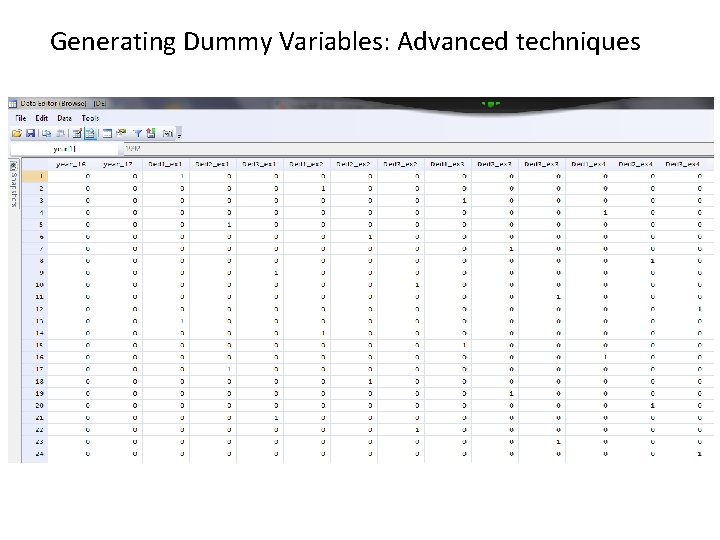Click the 1 in row 7 under Ded2_ex3
This screenshot has width=720, height=540.
pyautogui.click(x=511, y=249)
